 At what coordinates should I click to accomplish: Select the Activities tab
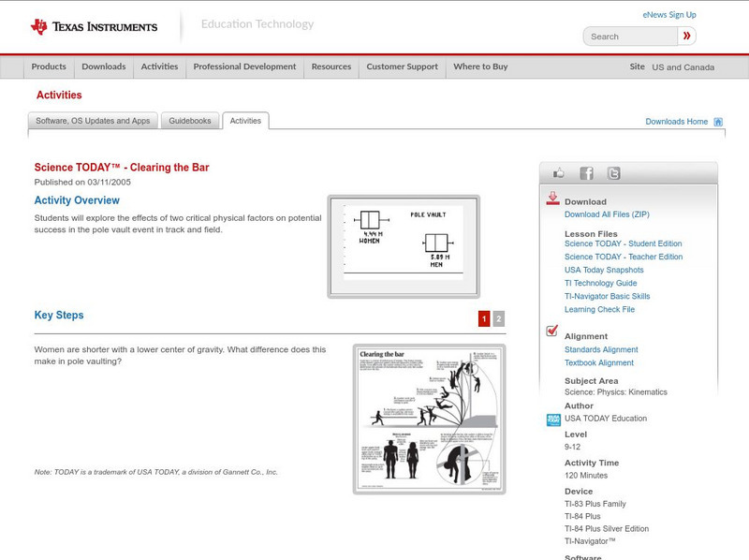pos(245,121)
